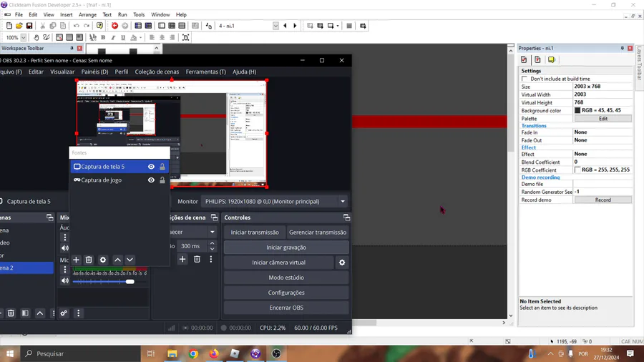Select Captura de jogo source row
This screenshot has width=644, height=362.
[x=119, y=180]
